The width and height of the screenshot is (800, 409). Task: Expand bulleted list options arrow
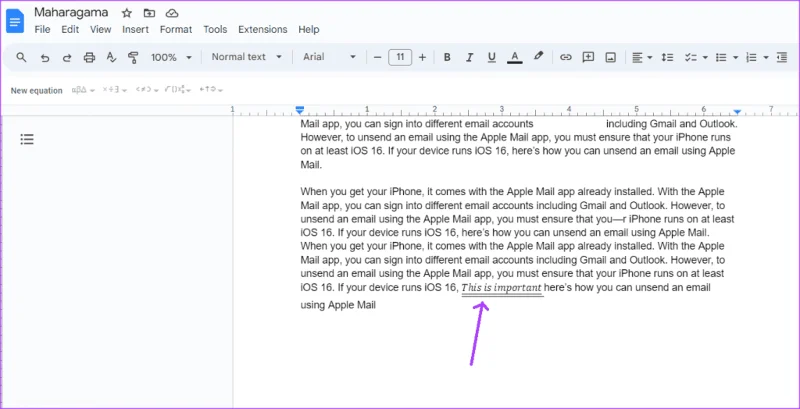735,58
